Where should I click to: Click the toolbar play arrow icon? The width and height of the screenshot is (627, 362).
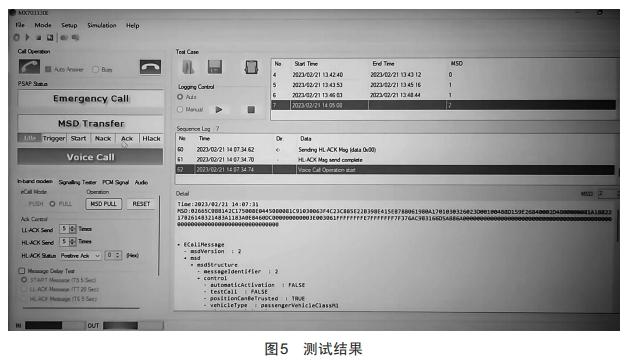[27, 37]
